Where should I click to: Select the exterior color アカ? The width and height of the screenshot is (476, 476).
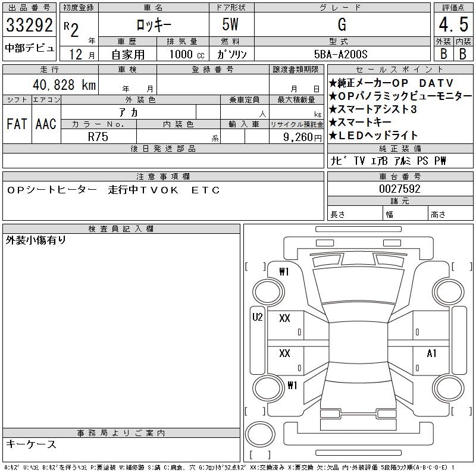click(129, 112)
